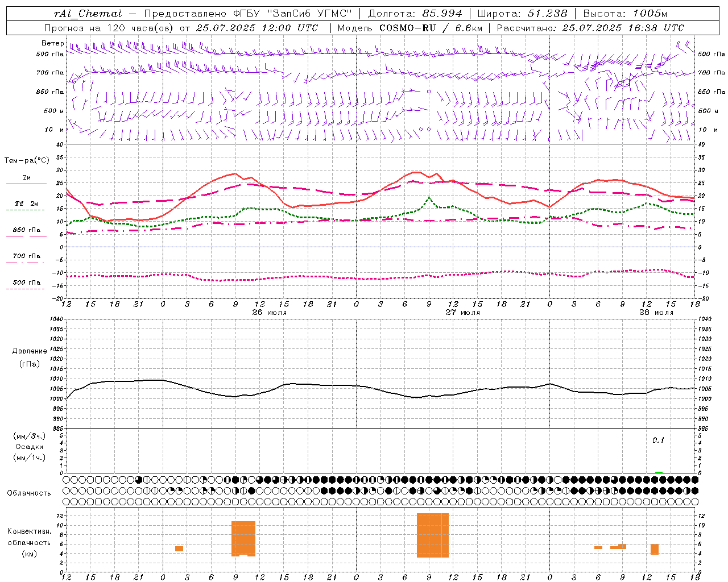Click the Высота: 1005м value
The image size is (728, 582).
click(625, 14)
